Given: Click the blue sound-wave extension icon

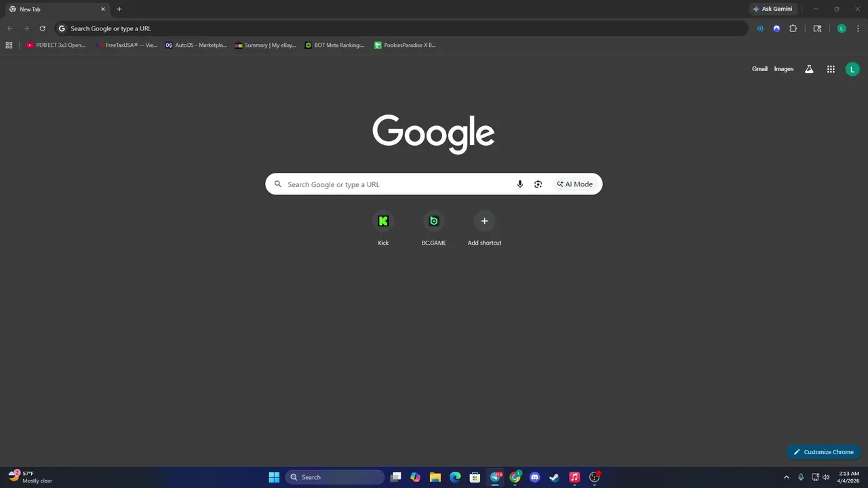Looking at the screenshot, I should (x=760, y=28).
